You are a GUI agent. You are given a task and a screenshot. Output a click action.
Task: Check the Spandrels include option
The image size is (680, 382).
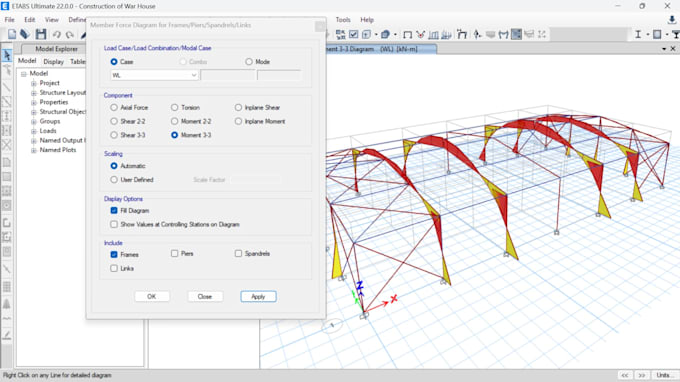(x=238, y=253)
